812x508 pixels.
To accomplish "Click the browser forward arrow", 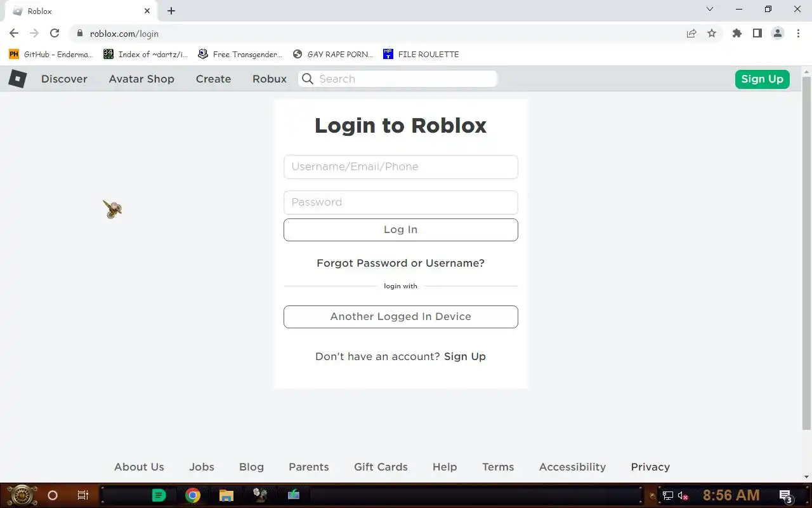I will pyautogui.click(x=34, y=34).
